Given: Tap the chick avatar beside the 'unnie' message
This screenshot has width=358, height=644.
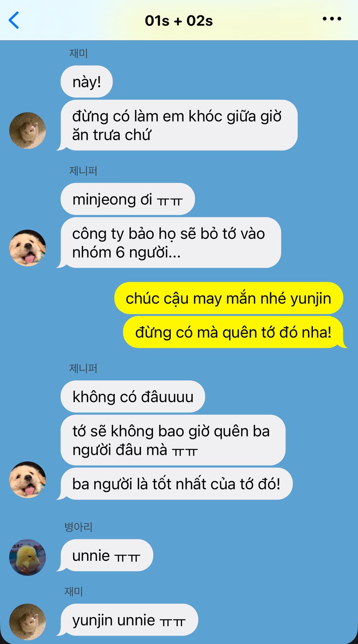Looking at the screenshot, I should (28, 557).
